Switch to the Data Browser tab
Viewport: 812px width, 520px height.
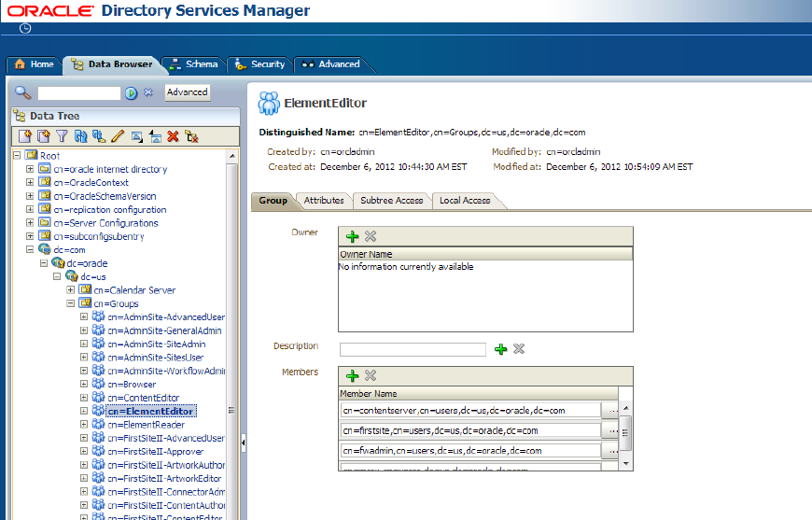click(x=112, y=64)
